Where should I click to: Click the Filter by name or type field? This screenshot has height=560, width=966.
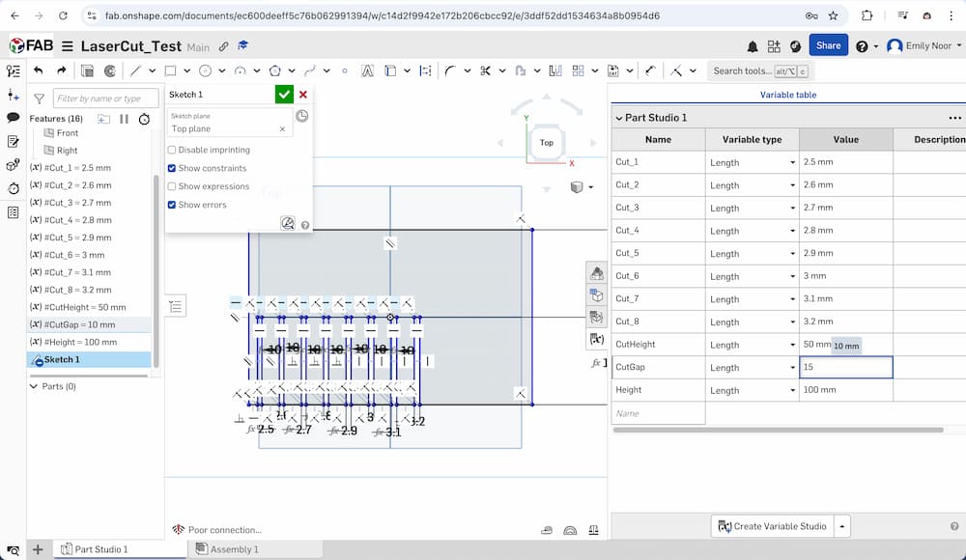click(x=106, y=98)
